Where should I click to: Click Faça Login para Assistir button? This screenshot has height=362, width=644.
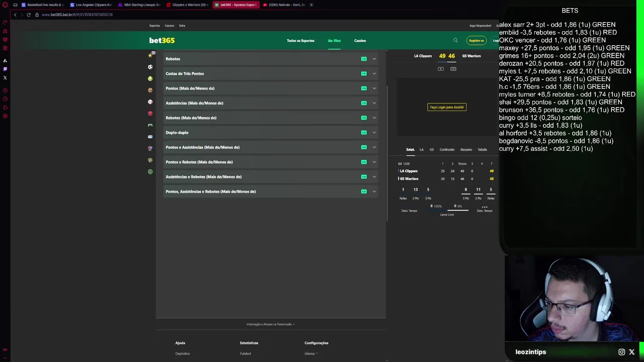[x=447, y=107]
